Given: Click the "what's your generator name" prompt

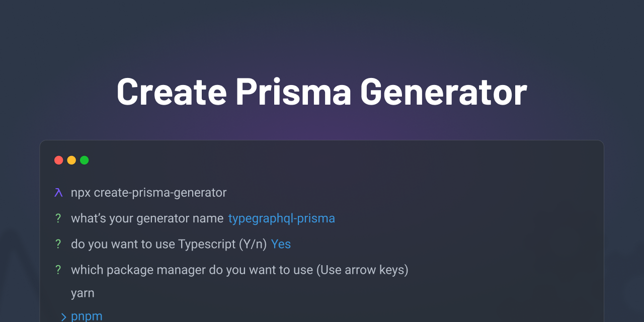Looking at the screenshot, I should tap(147, 218).
